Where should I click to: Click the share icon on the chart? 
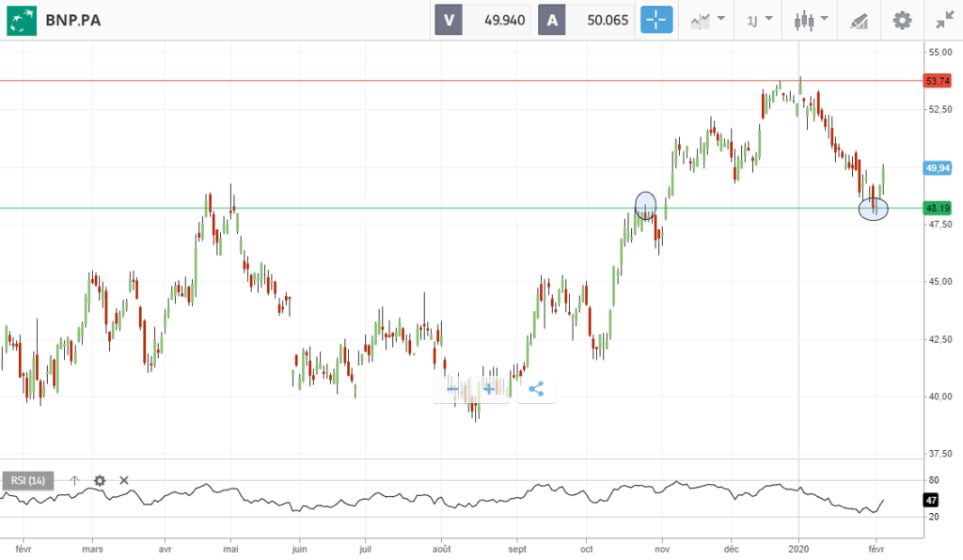pos(536,389)
